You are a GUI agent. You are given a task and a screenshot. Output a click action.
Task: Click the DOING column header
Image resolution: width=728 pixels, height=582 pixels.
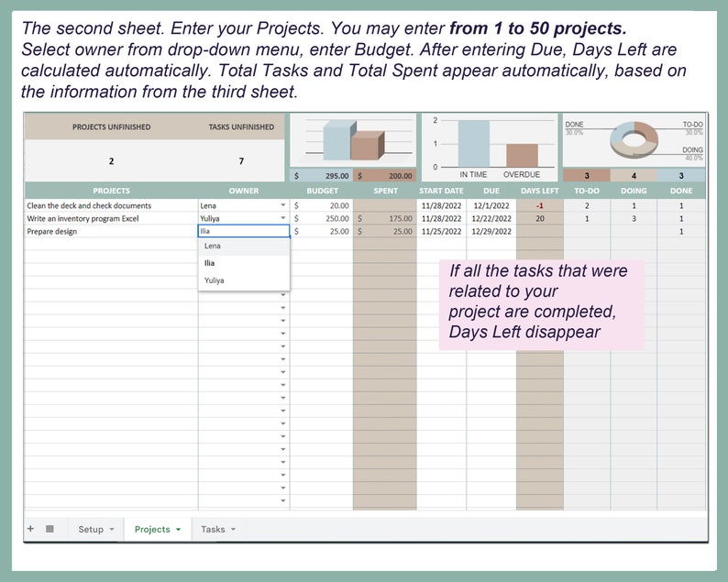[634, 191]
